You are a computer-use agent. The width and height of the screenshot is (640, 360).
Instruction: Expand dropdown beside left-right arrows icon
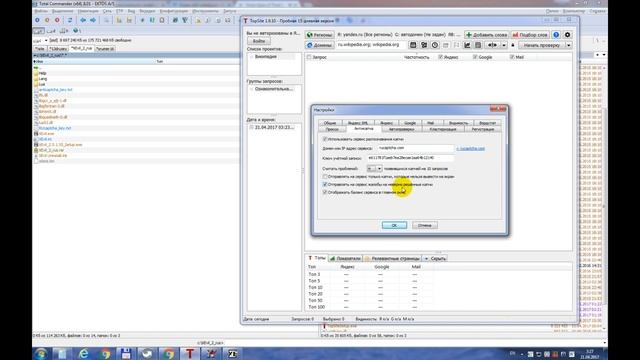pyautogui.click(x=504, y=45)
